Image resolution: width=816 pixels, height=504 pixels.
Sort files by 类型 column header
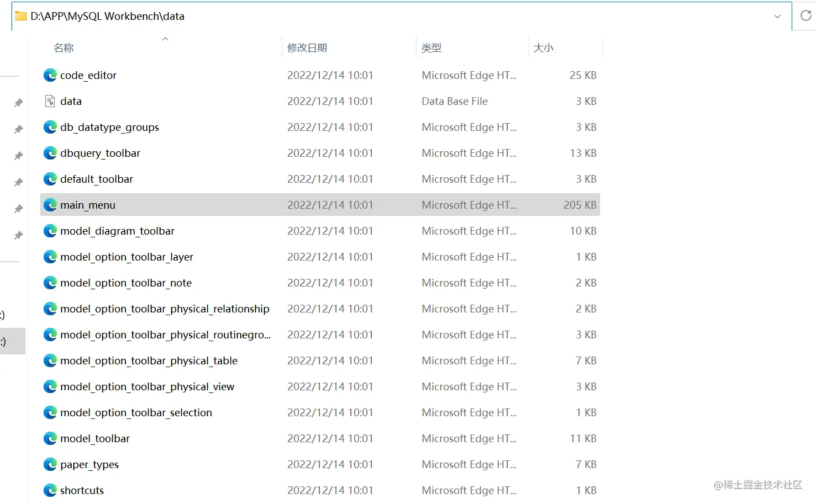(431, 48)
